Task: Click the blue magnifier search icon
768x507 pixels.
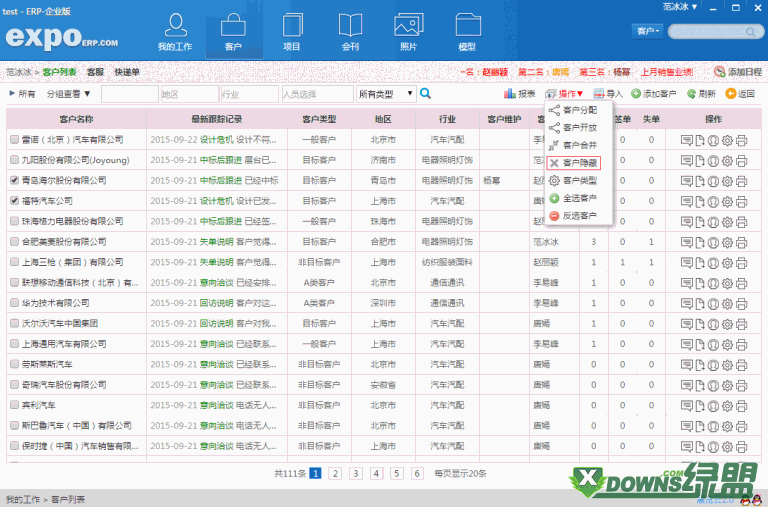Action: coord(425,94)
